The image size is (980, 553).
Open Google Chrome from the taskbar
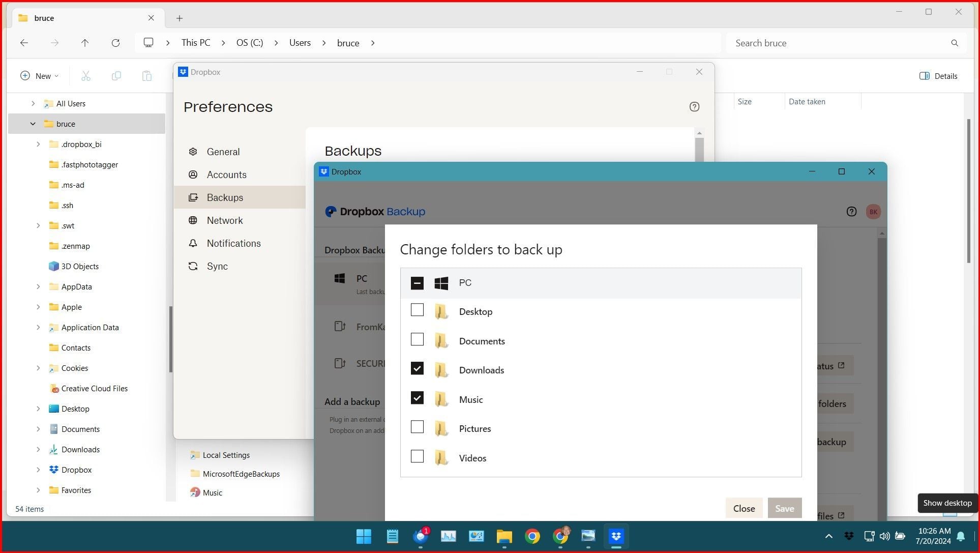point(532,536)
